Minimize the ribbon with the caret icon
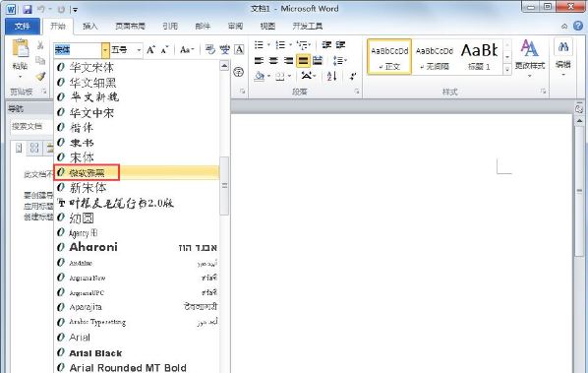588x373 pixels. [564, 27]
